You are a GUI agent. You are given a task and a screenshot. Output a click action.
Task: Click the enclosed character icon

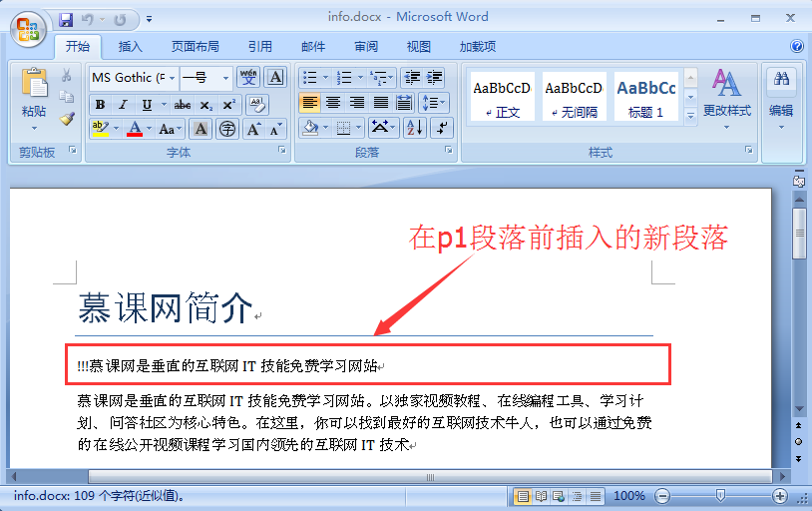click(x=226, y=129)
